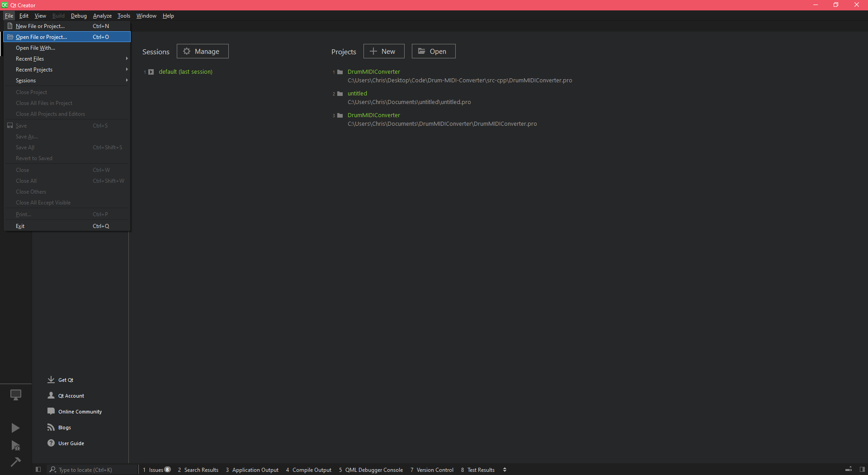Click the progress details icon in status bar
The height and width of the screenshot is (475, 868).
click(x=849, y=469)
